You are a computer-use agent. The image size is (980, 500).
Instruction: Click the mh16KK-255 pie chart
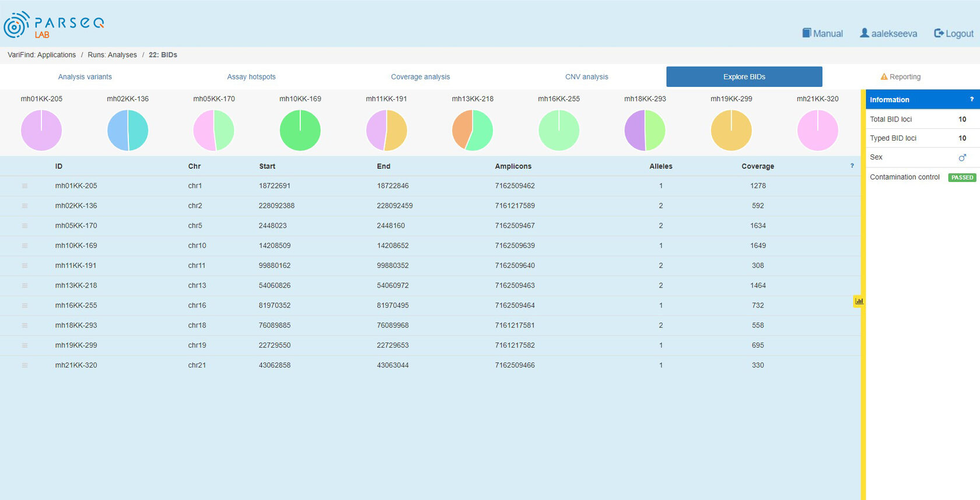[x=559, y=130]
